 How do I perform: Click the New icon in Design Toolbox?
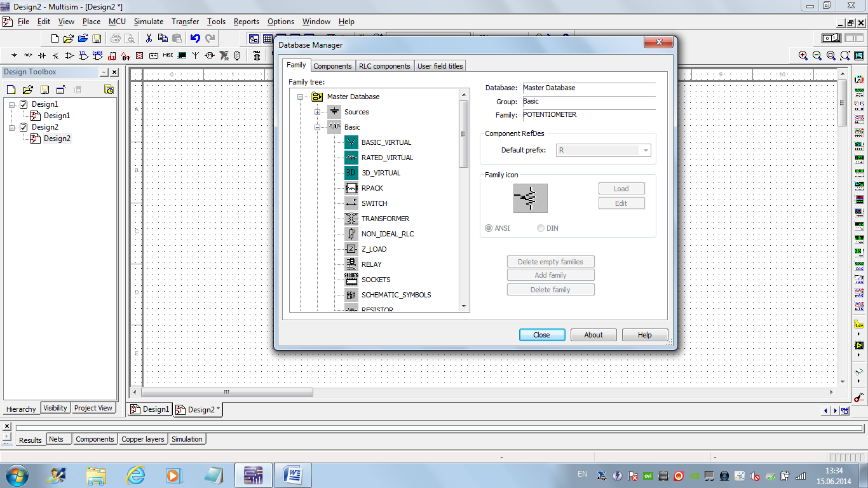point(11,90)
